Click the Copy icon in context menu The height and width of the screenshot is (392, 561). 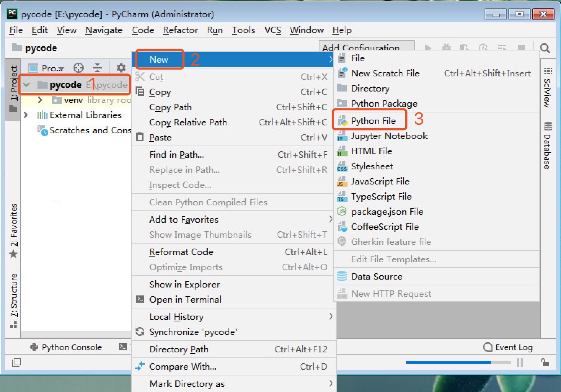(x=140, y=92)
